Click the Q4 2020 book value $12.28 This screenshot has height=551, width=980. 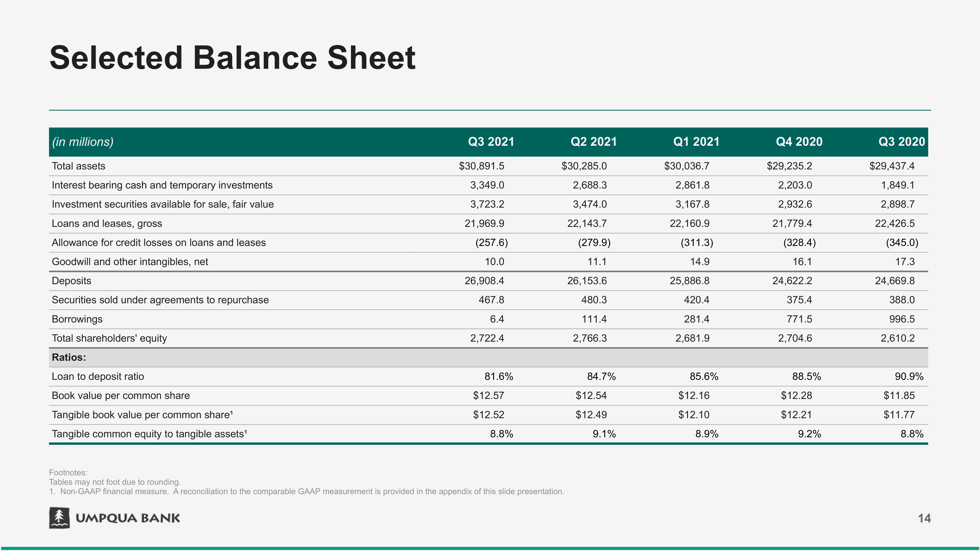click(796, 396)
